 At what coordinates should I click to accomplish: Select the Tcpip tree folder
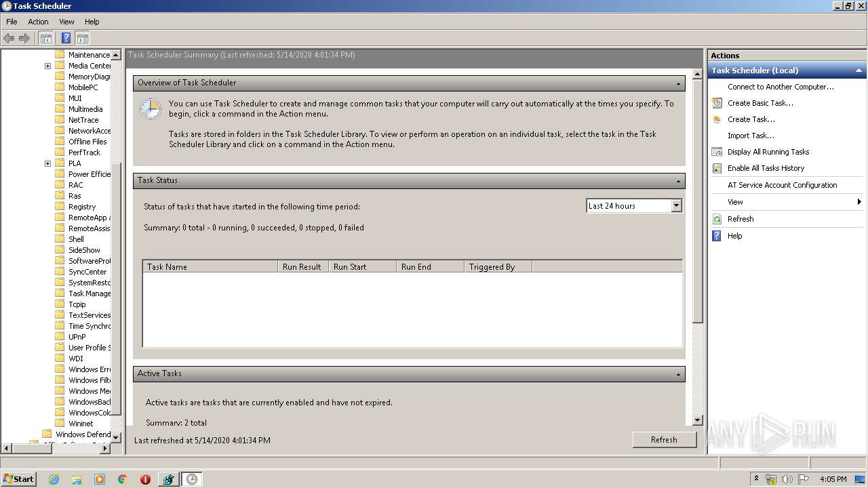click(x=77, y=304)
